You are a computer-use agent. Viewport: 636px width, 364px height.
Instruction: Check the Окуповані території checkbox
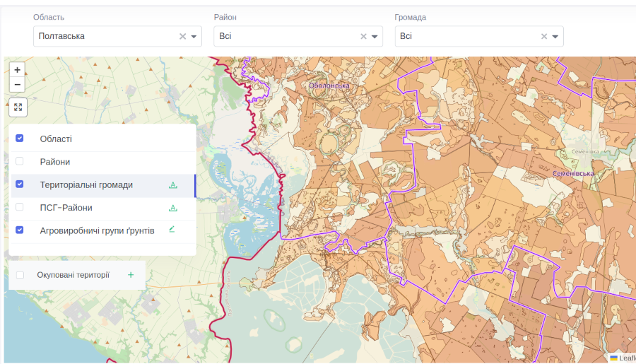point(20,275)
